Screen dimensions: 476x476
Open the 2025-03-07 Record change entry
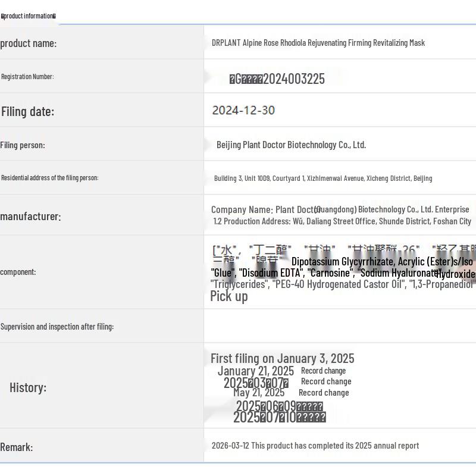tap(326, 381)
